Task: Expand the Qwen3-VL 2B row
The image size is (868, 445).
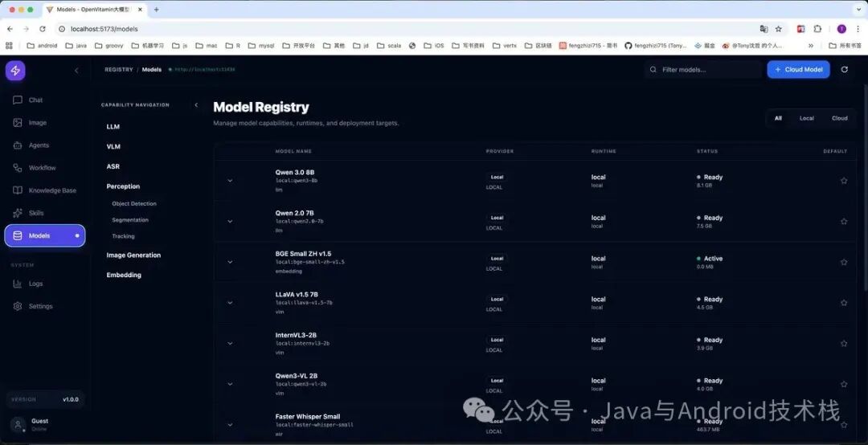Action: (230, 384)
